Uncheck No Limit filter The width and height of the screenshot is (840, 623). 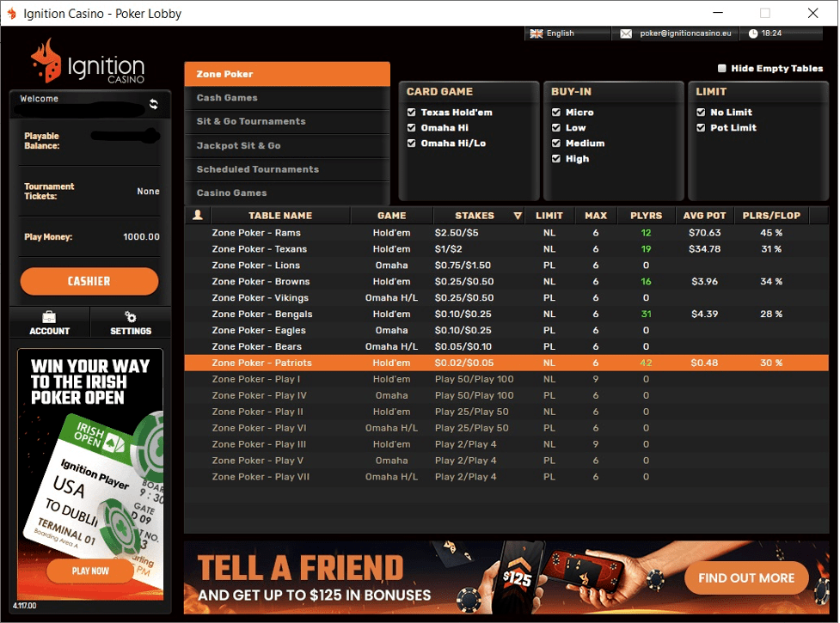[x=701, y=113]
